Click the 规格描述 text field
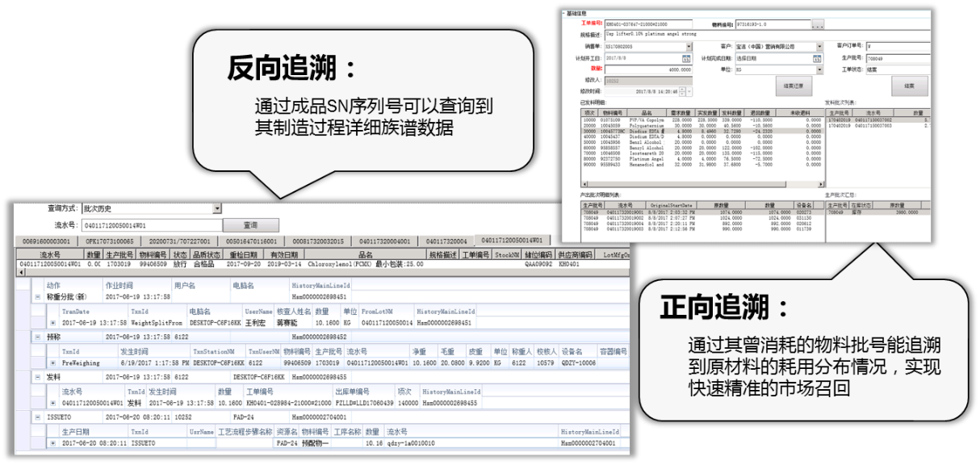This screenshot has width=980, height=465. pos(767,36)
